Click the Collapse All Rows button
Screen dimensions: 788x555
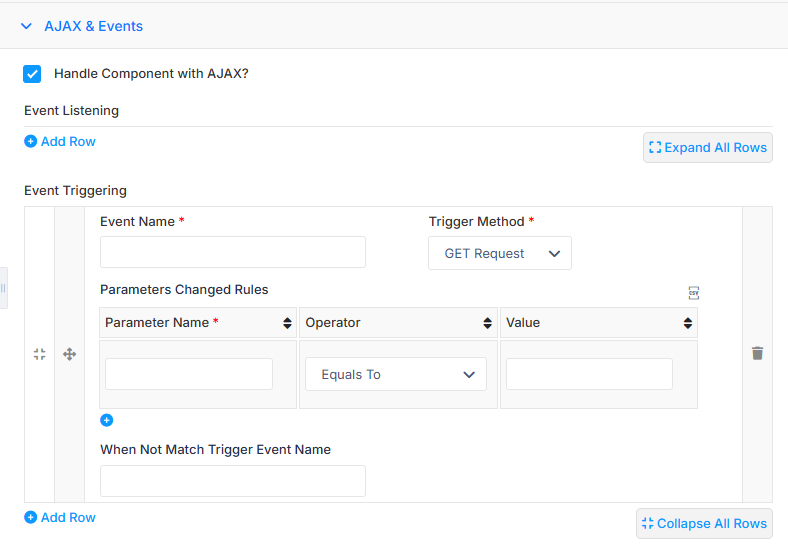coord(704,524)
